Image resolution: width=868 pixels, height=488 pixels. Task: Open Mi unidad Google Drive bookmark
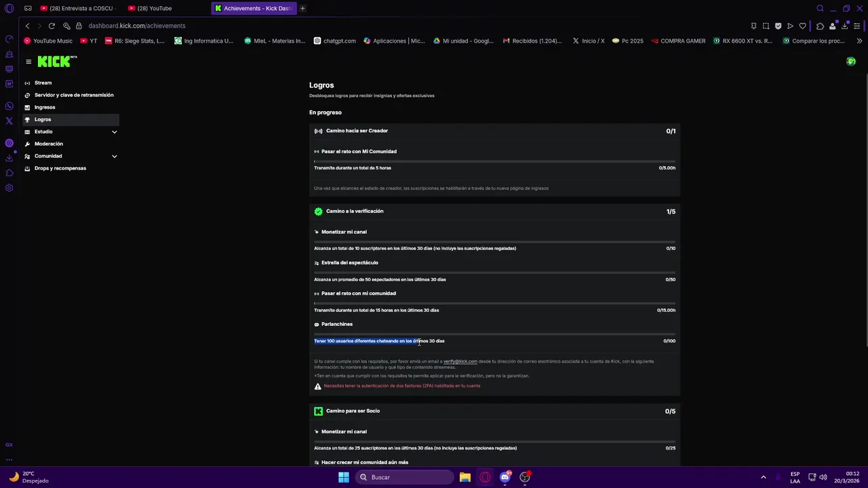coord(464,41)
